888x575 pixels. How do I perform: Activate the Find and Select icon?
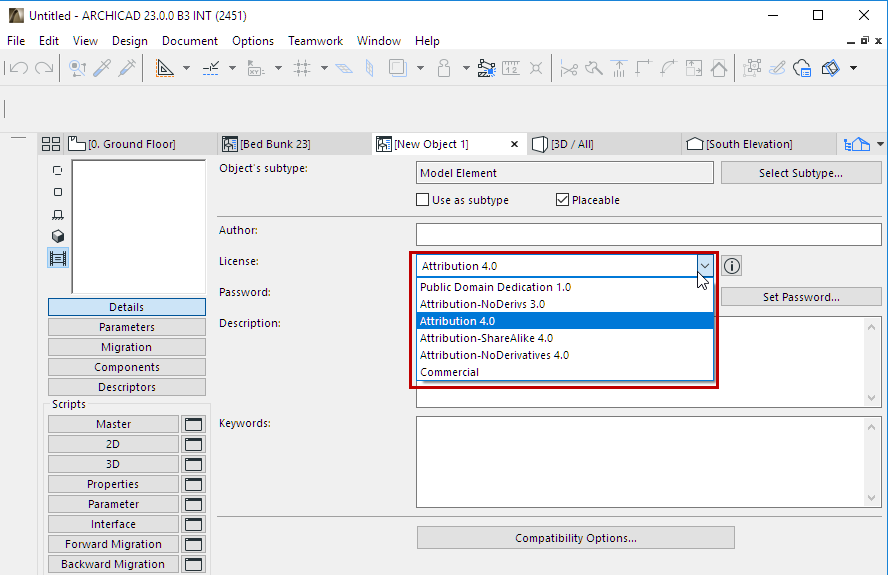77,68
